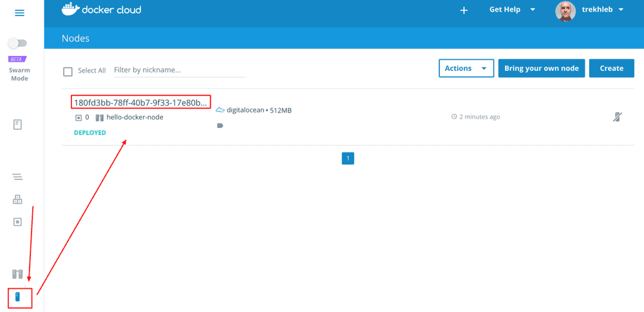This screenshot has height=312, width=644.
Task: Focus the Filter by nickname field
Action: [180, 70]
